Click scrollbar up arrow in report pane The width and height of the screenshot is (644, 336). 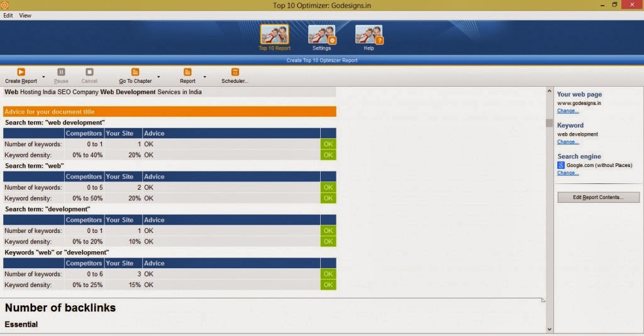pos(549,91)
